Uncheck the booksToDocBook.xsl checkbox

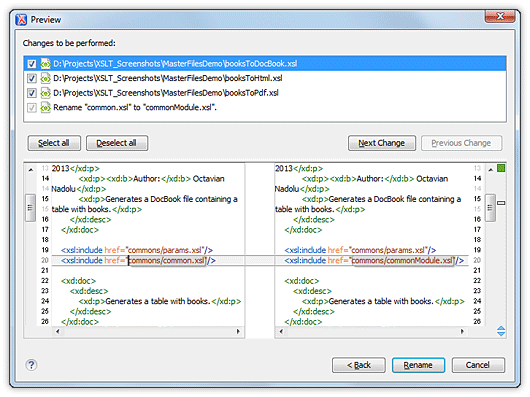click(x=32, y=64)
